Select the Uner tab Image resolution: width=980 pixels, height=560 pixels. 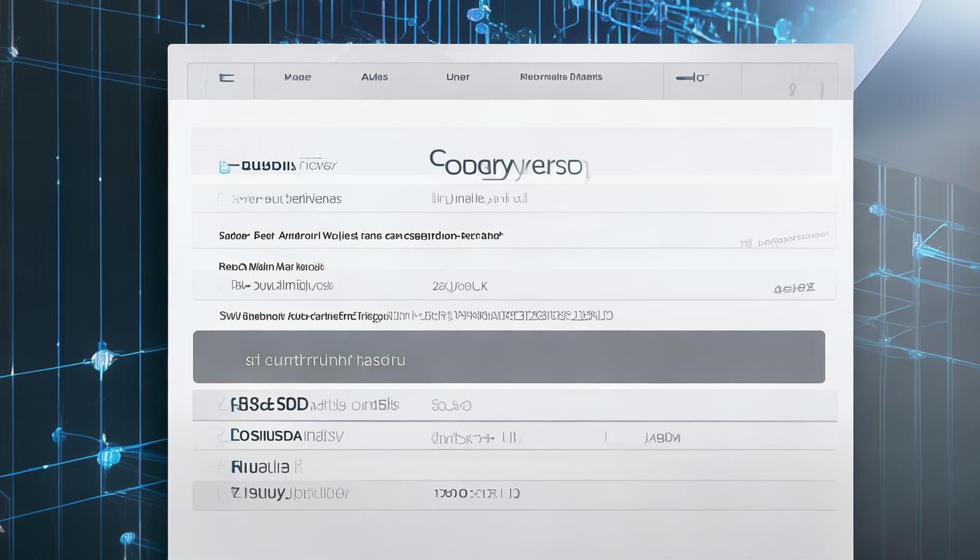click(x=458, y=77)
